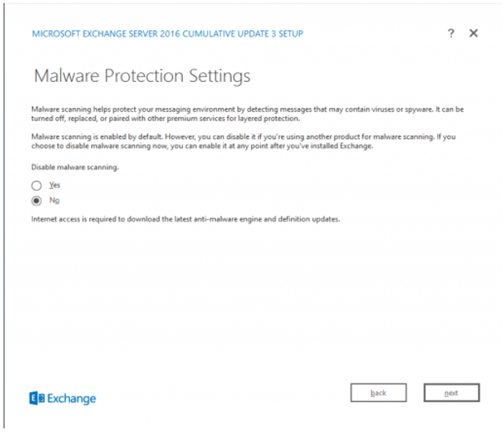The height and width of the screenshot is (433, 504).
Task: Click the blue Exchange logo icon
Action: click(x=37, y=398)
